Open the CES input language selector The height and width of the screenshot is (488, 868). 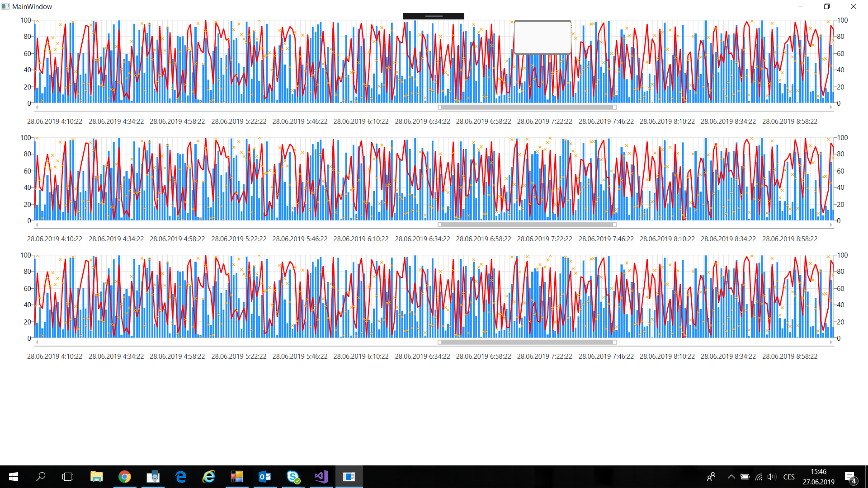click(789, 477)
